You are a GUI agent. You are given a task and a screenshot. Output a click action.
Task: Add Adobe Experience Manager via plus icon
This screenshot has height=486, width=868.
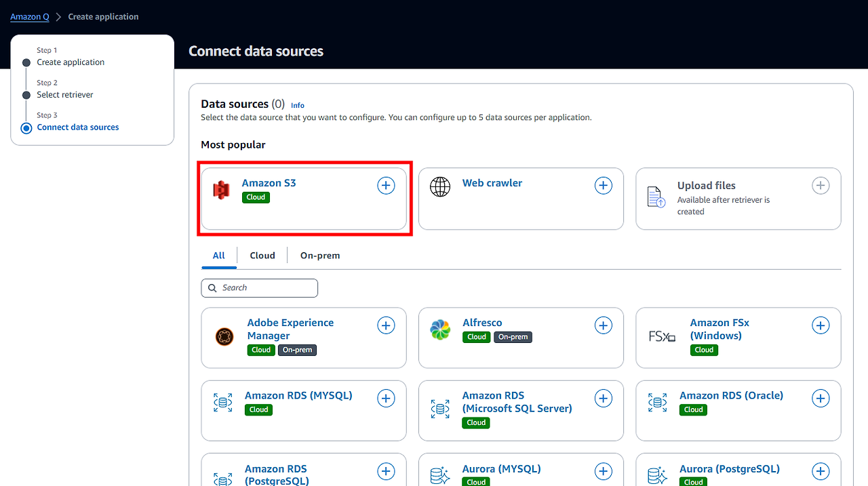386,325
